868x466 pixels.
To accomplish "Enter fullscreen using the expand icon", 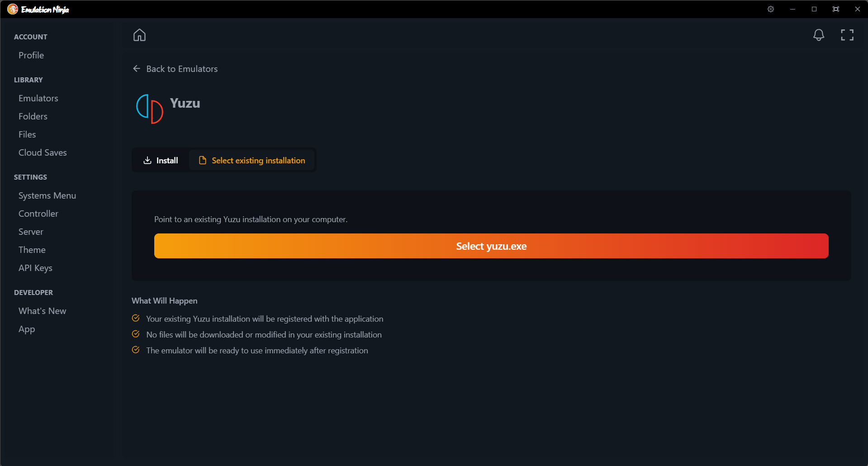I will [x=847, y=35].
